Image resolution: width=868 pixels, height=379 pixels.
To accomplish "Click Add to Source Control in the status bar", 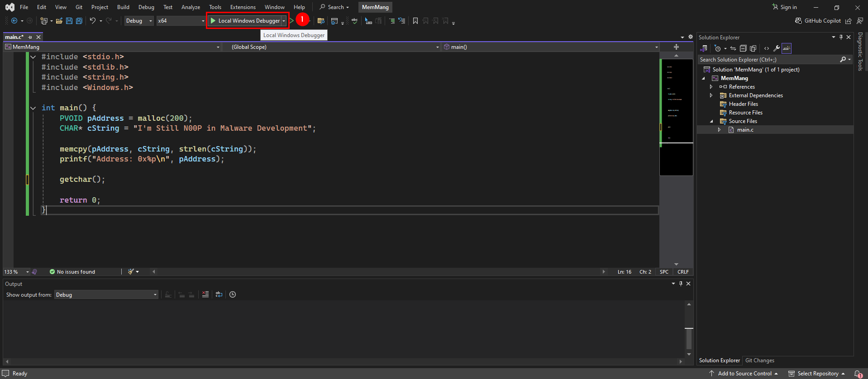I will [x=744, y=374].
